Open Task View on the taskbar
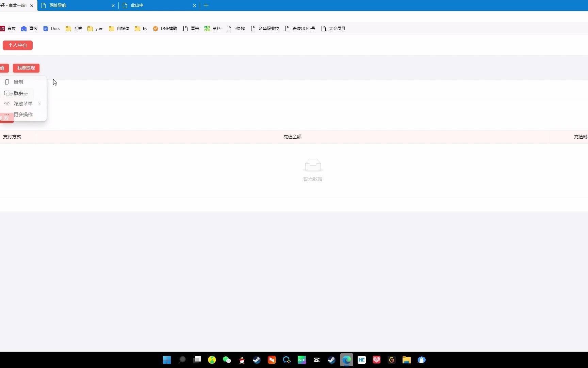The height and width of the screenshot is (368, 588). (x=197, y=360)
